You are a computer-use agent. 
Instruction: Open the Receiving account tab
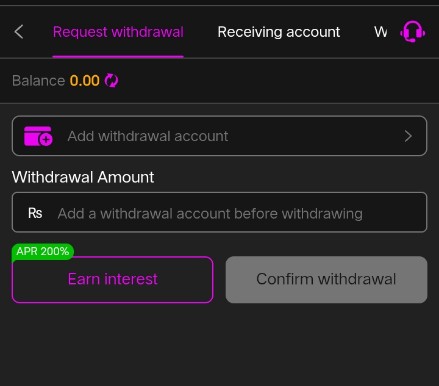point(279,32)
